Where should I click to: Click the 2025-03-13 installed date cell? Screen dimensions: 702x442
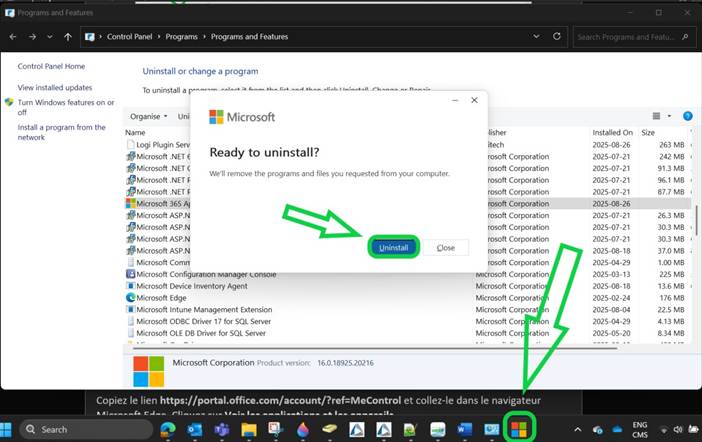click(611, 274)
